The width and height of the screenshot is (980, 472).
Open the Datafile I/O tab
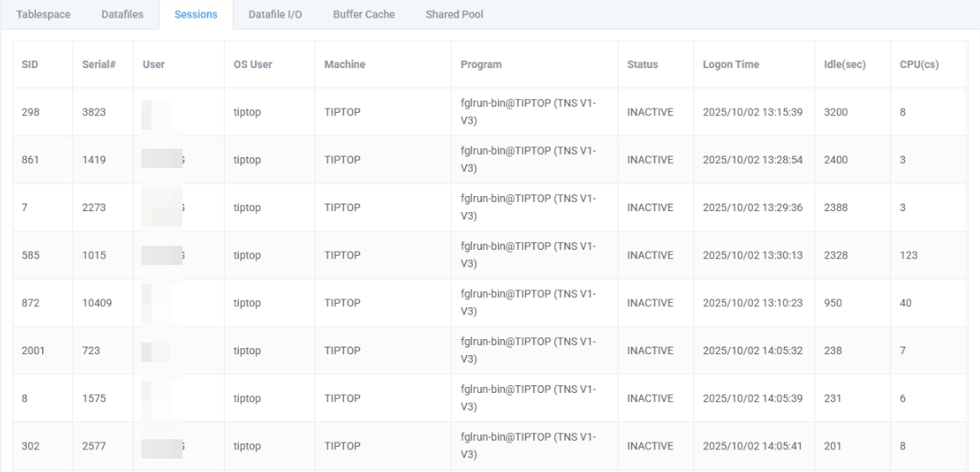[x=275, y=14]
